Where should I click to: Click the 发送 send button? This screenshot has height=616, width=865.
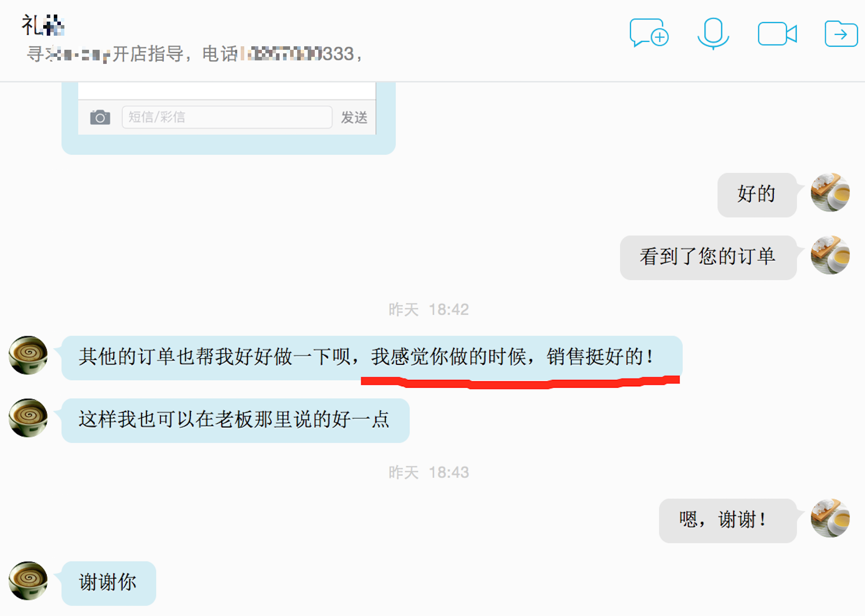(x=354, y=117)
